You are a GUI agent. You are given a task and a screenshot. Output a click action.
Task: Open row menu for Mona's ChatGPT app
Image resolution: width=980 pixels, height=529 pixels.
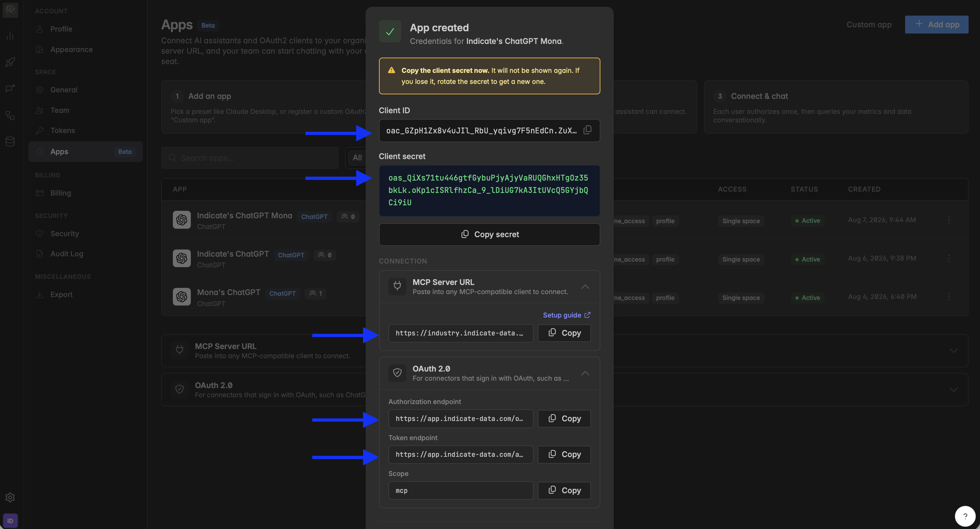(x=949, y=296)
